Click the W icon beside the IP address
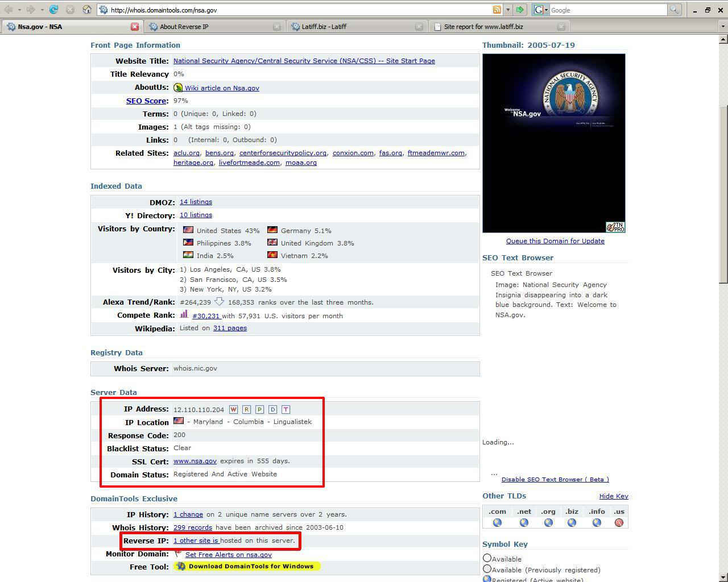Viewport: 728px width, 582px height. click(x=233, y=409)
